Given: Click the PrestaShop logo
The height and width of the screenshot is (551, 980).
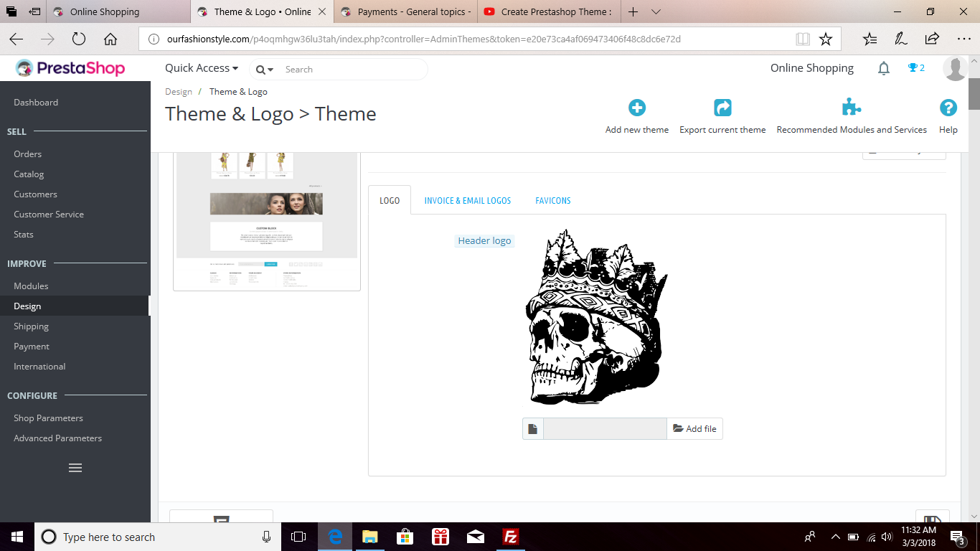Looking at the screenshot, I should tap(70, 69).
